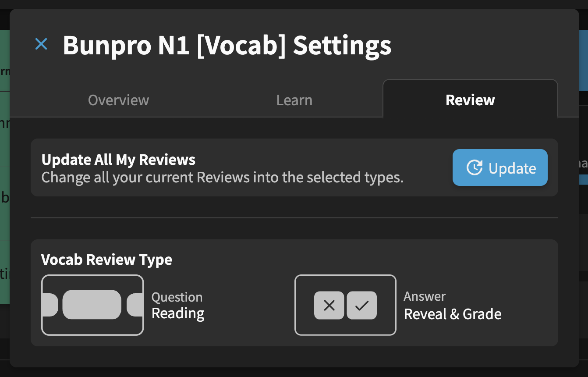Viewport: 588px width, 377px height.
Task: Click the refresh clock icon in Update
Action: point(475,168)
